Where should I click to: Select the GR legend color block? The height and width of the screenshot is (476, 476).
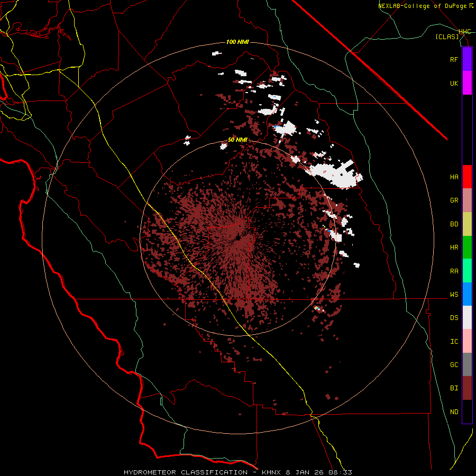tap(467, 200)
